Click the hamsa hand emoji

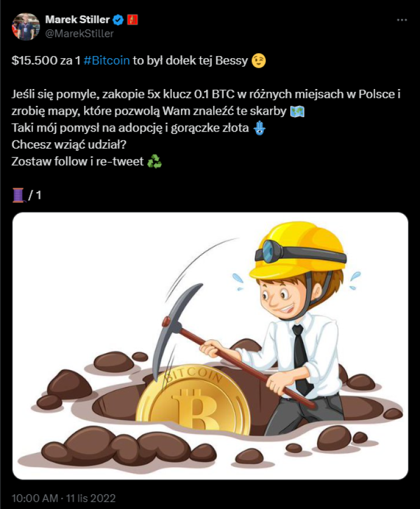pyautogui.click(x=259, y=128)
